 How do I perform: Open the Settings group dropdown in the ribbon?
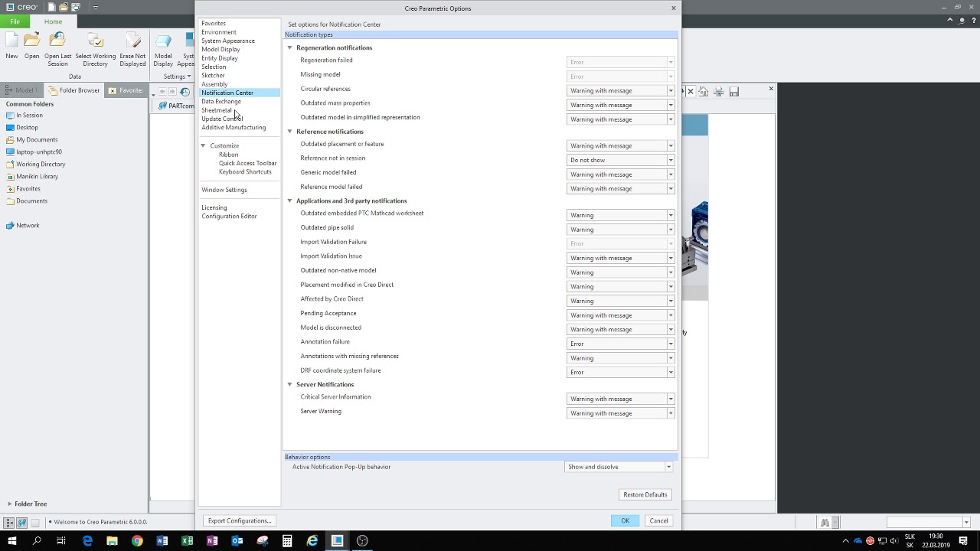(177, 77)
